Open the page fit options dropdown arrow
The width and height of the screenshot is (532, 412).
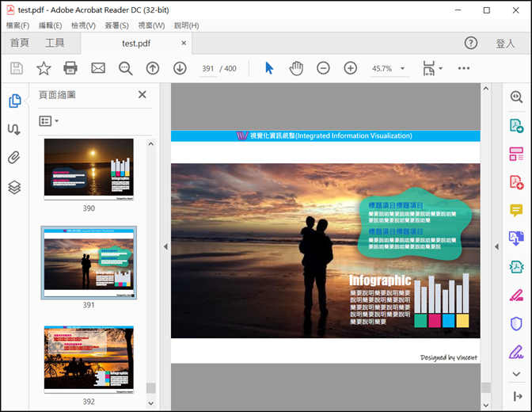point(441,68)
